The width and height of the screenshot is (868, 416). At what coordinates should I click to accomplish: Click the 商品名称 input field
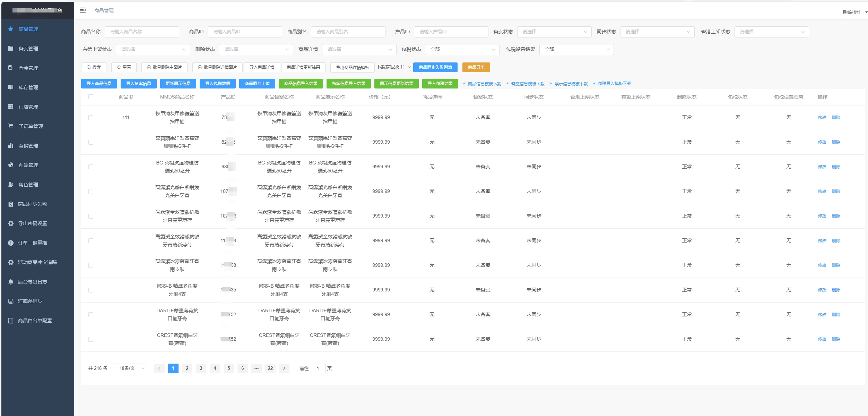click(x=142, y=32)
